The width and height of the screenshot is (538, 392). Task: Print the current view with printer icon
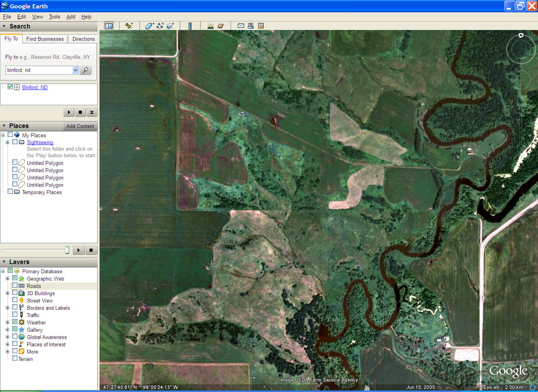tap(251, 26)
